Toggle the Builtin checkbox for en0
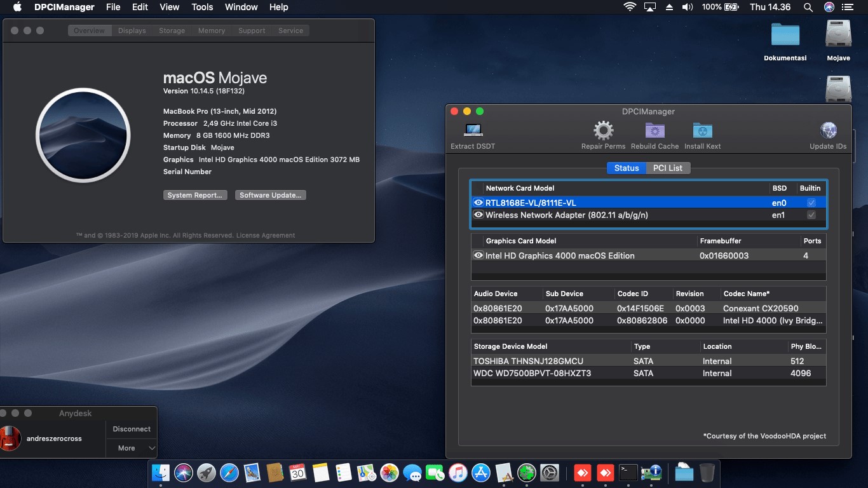868x488 pixels. point(810,202)
